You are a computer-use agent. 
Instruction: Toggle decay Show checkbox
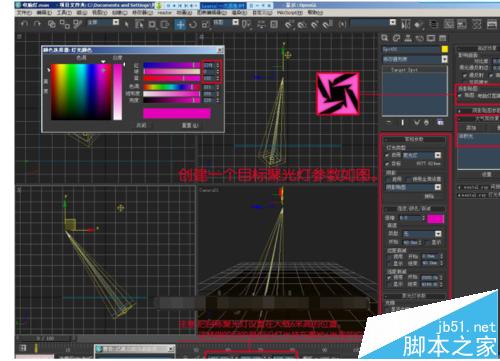[x=428, y=242]
